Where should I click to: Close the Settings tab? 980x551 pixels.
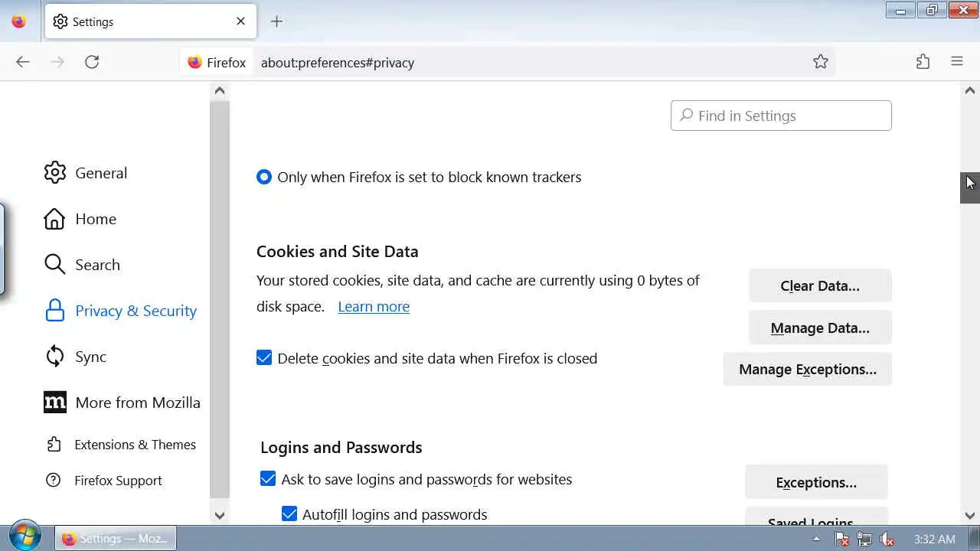[x=240, y=21]
